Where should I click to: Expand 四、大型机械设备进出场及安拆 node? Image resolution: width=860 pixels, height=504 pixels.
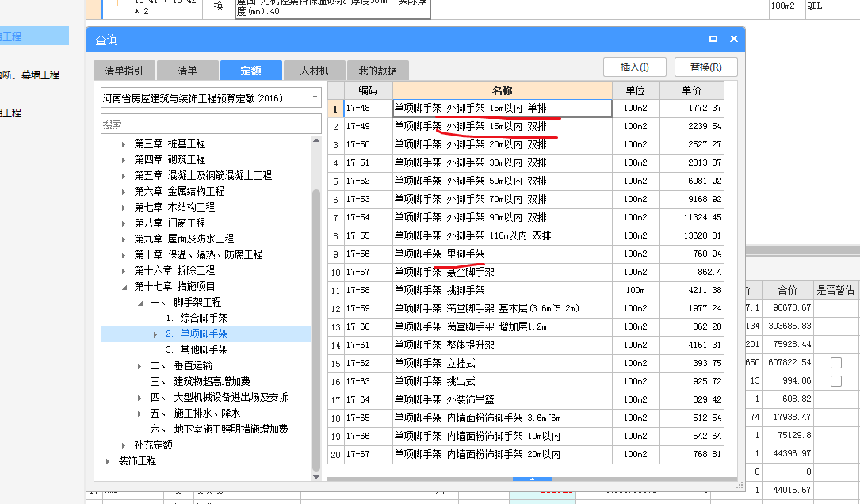point(140,398)
